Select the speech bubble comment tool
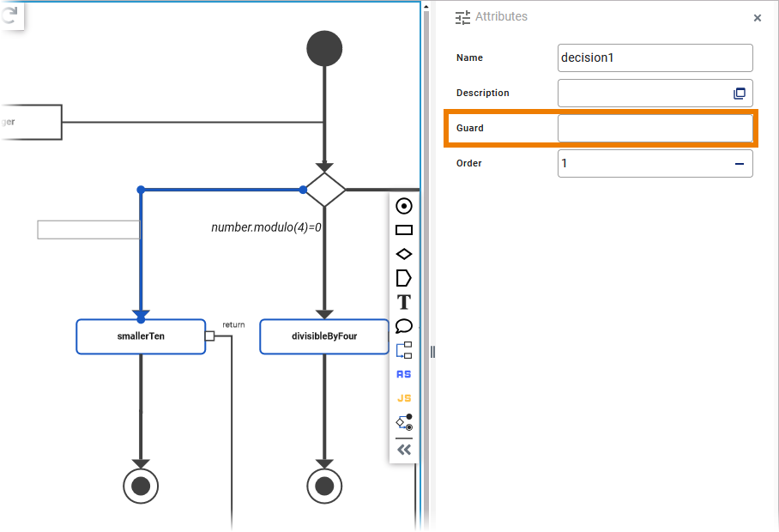This screenshot has width=779, height=532. (404, 326)
